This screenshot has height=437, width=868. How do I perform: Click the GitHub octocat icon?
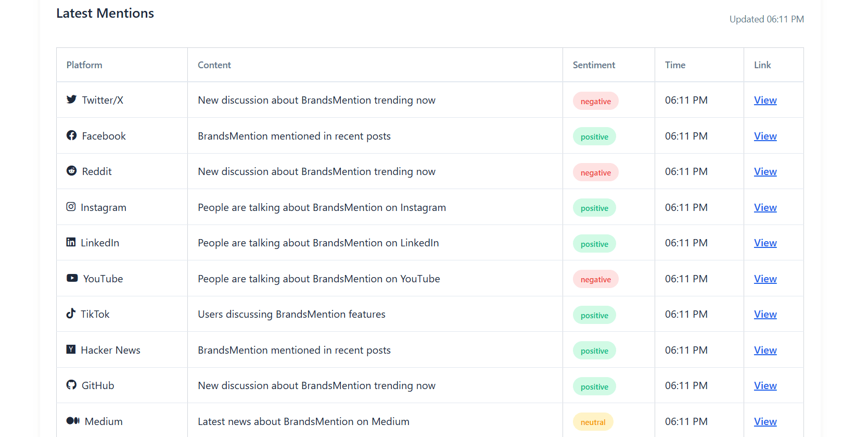pyautogui.click(x=71, y=385)
